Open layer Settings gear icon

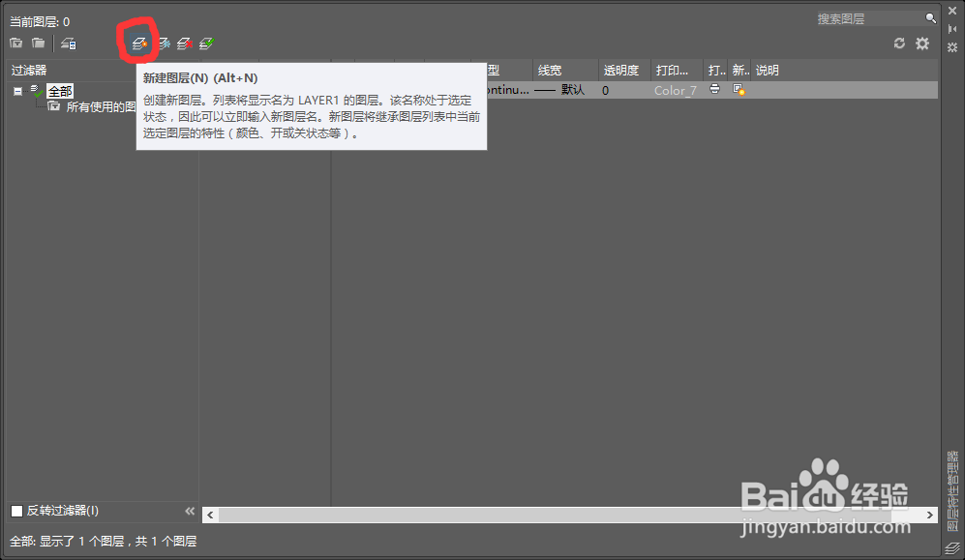point(921,43)
